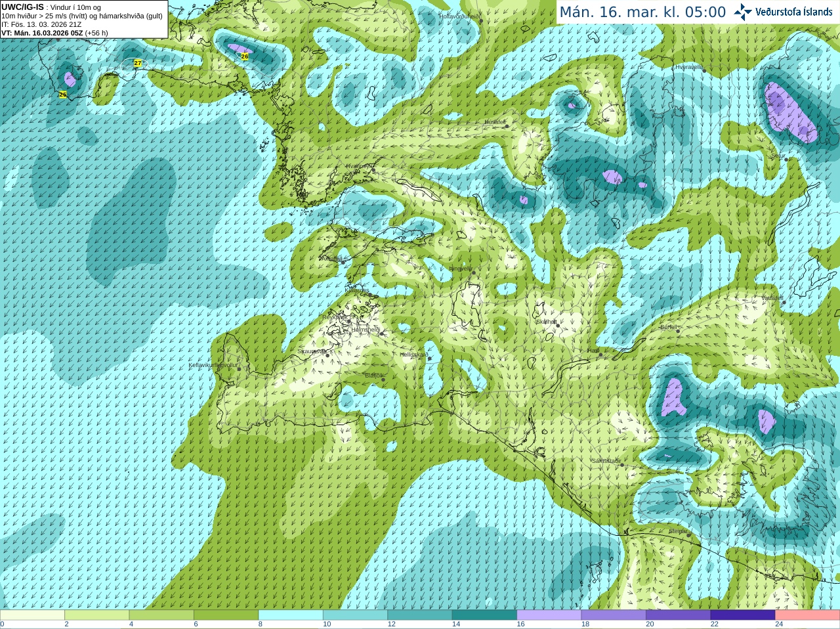Viewport: 840px width, 629px height.
Task: Click the Búrfell station label
Action: (668, 327)
